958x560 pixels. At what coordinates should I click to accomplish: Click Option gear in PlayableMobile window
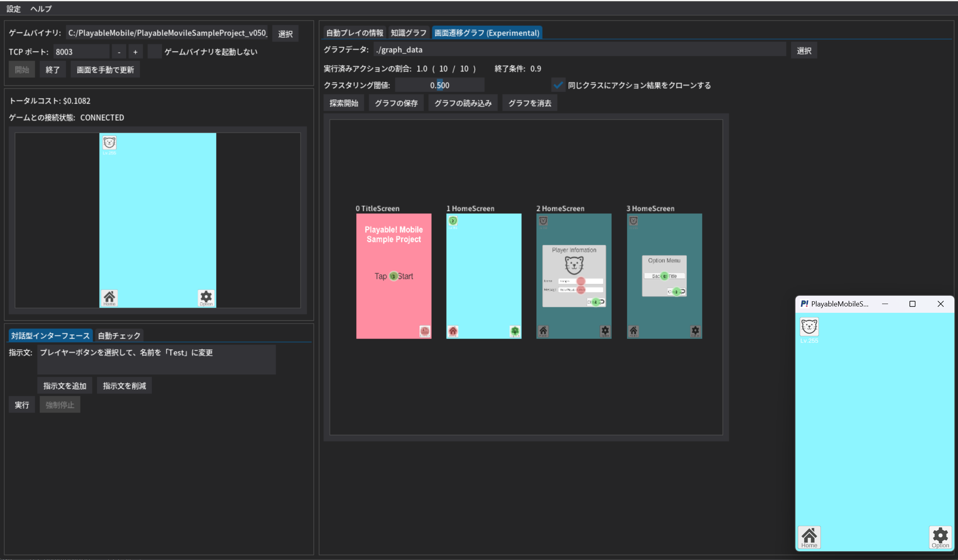pyautogui.click(x=940, y=537)
